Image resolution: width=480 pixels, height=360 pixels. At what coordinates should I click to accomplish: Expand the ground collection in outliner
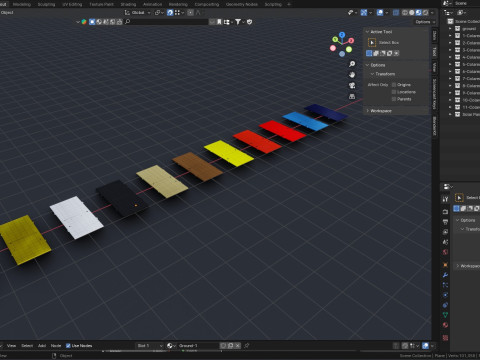pyautogui.click(x=450, y=29)
